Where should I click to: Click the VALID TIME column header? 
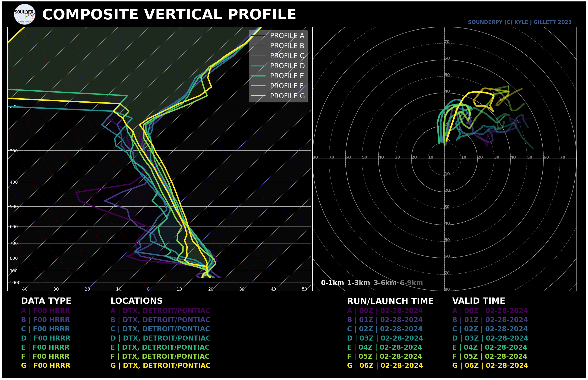(479, 301)
